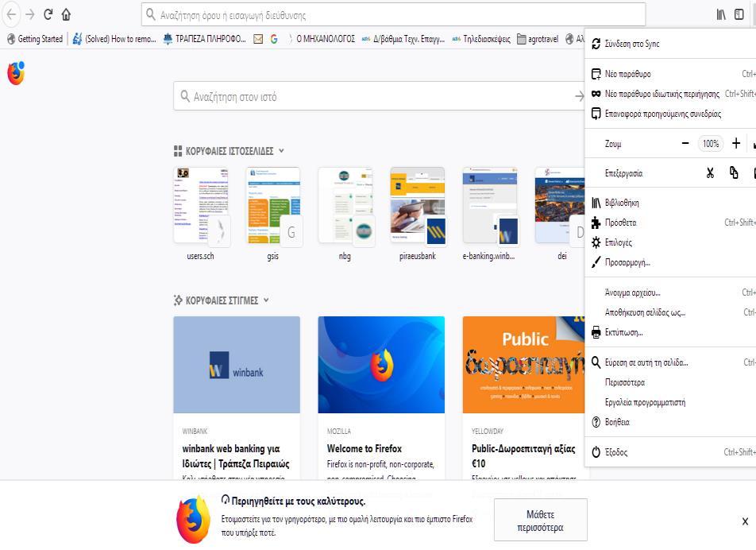This screenshot has height=550, width=756.
Task: Open the ΤΡΑΠΕΖΑ ΠΛΗΡΟΦΟ... bookmark
Action: 204,39
